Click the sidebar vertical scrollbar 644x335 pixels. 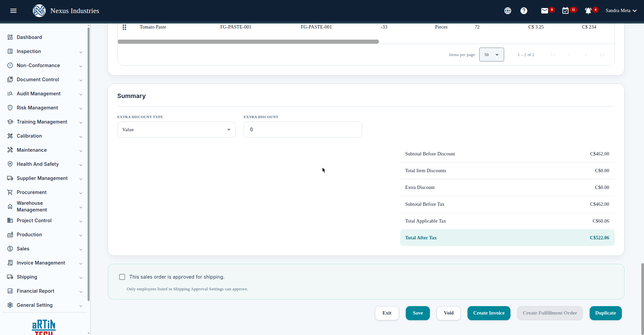tap(89, 164)
